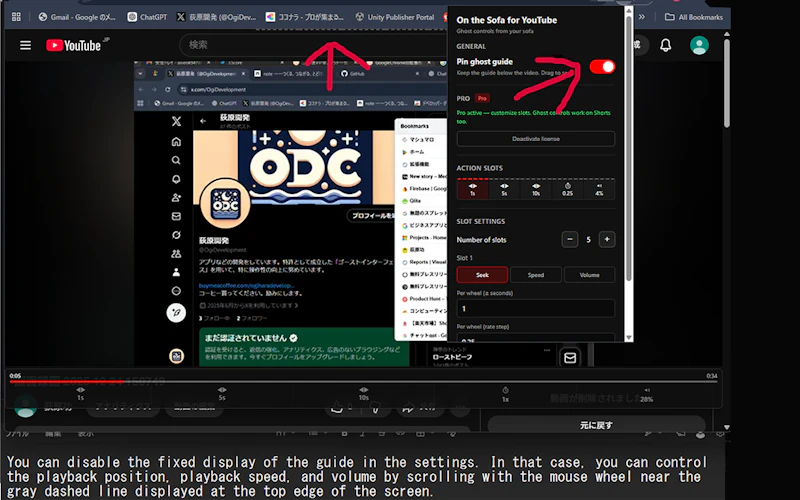The height and width of the screenshot is (500, 800).
Task: Focus the YouTube 検索 search box
Action: coord(313,45)
